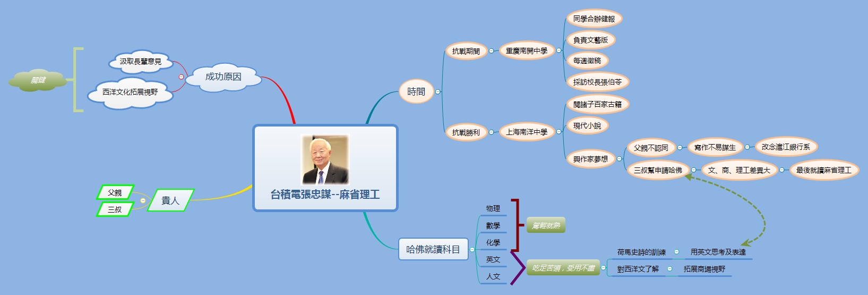Select the 西洋文化拓展視野 cloud node

click(x=130, y=92)
